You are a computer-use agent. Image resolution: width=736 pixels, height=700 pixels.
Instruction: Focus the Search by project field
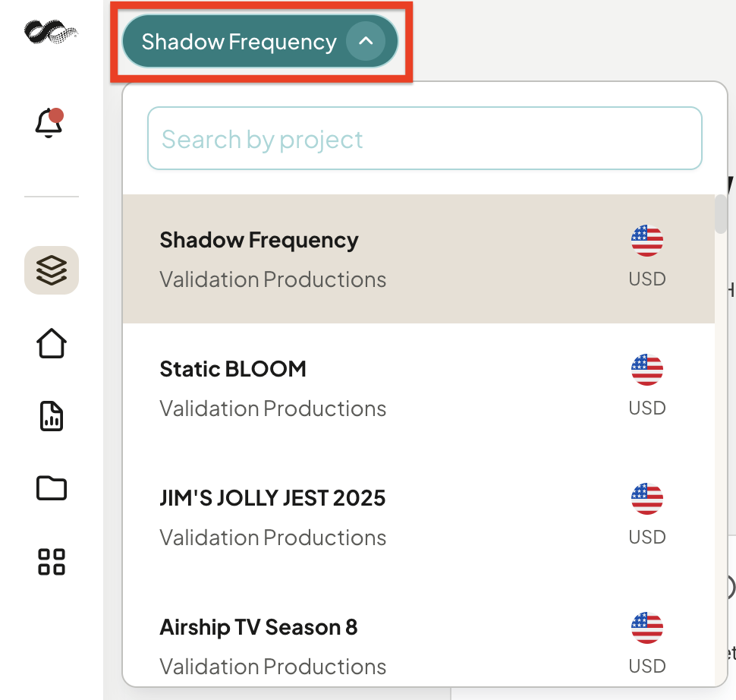[x=424, y=139]
